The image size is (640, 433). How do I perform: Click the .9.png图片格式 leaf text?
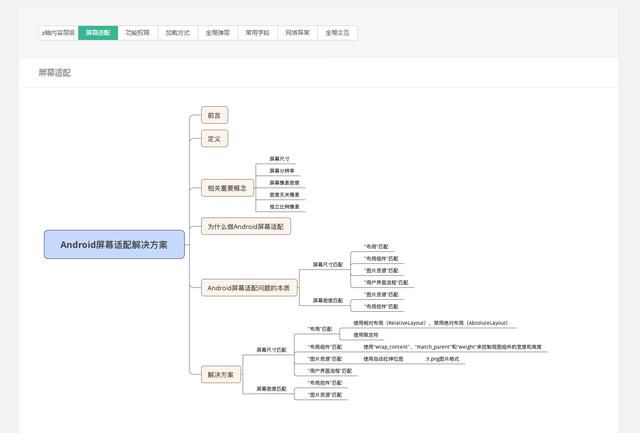[x=442, y=359]
